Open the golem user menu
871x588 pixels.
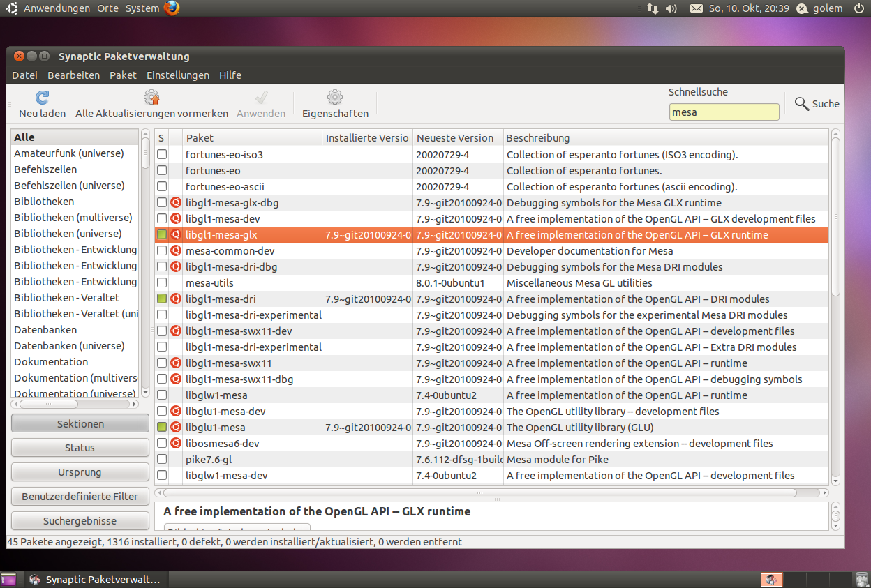821,8
